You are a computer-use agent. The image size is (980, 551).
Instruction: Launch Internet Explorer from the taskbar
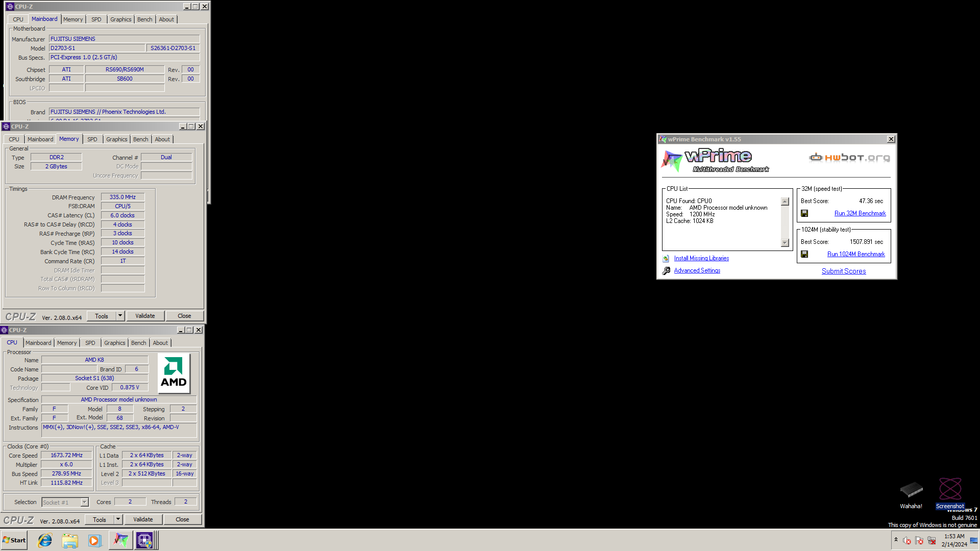click(x=45, y=540)
